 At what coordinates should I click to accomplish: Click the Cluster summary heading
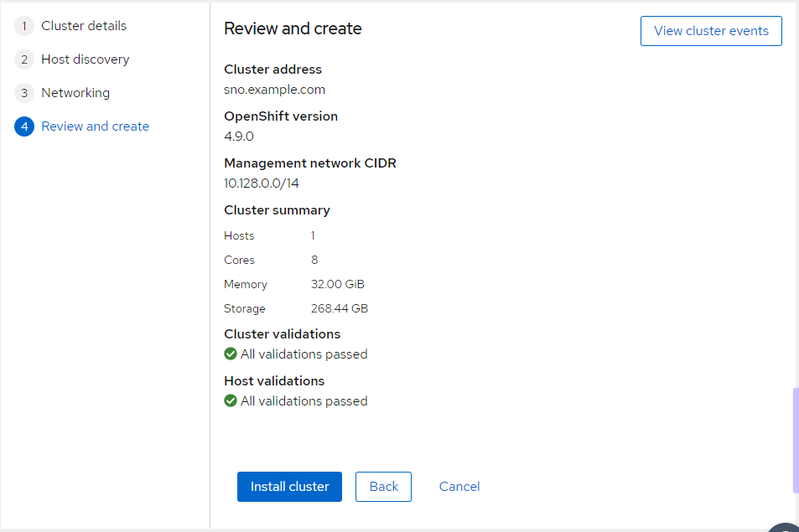[278, 210]
